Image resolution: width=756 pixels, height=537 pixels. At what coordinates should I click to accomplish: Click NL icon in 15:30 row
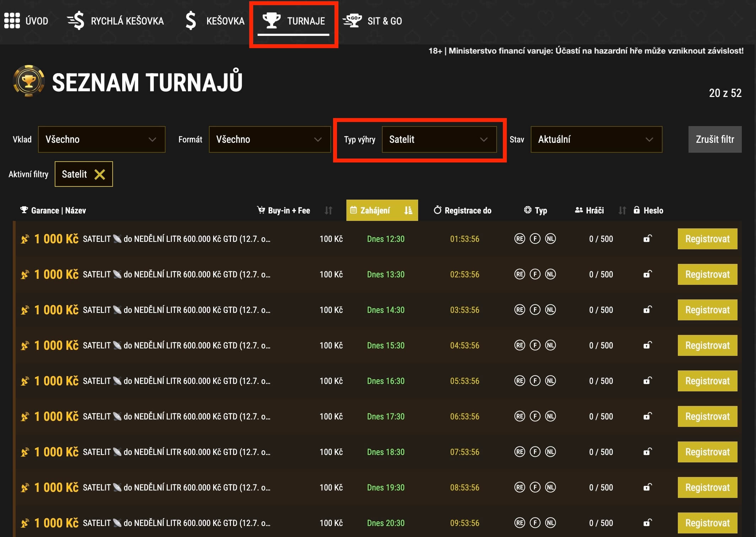coord(550,345)
